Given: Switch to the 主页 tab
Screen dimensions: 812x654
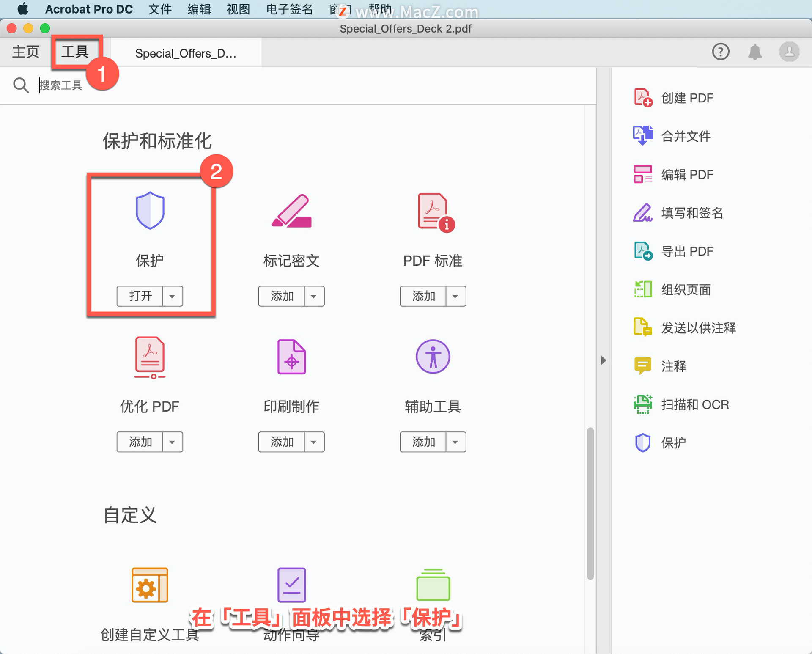Looking at the screenshot, I should pos(26,52).
